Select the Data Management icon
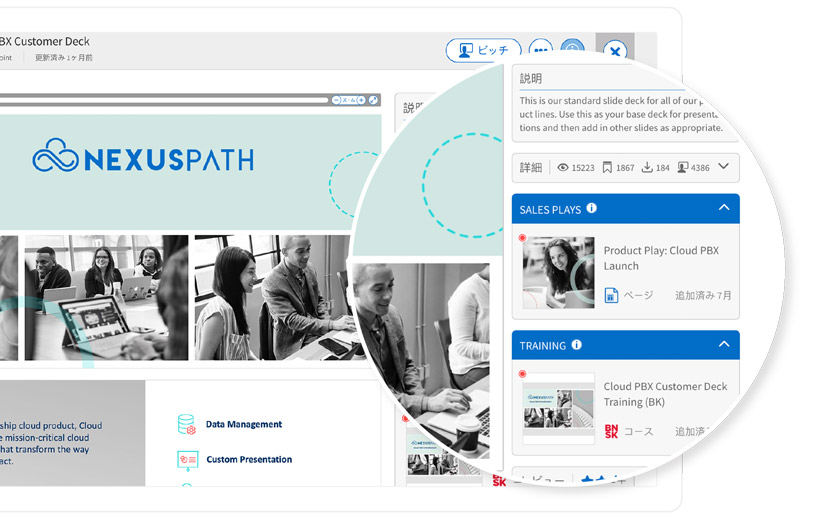This screenshot has height=518, width=816. pos(186,424)
